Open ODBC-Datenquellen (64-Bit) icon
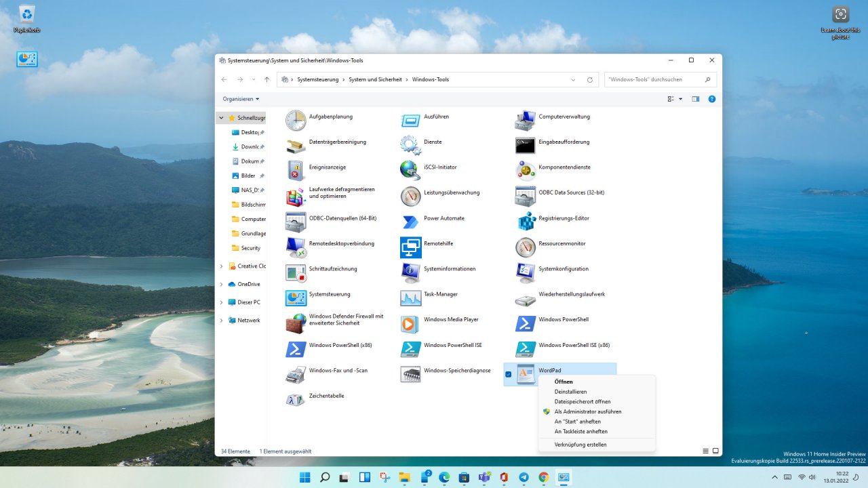 pyautogui.click(x=296, y=222)
